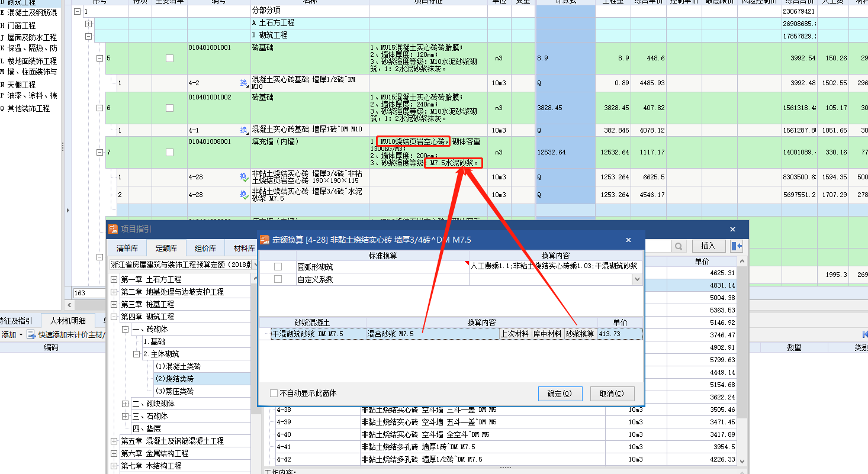The width and height of the screenshot is (868, 474).
Task: Click the 换 conversion icon on row 4-2
Action: pos(243,83)
